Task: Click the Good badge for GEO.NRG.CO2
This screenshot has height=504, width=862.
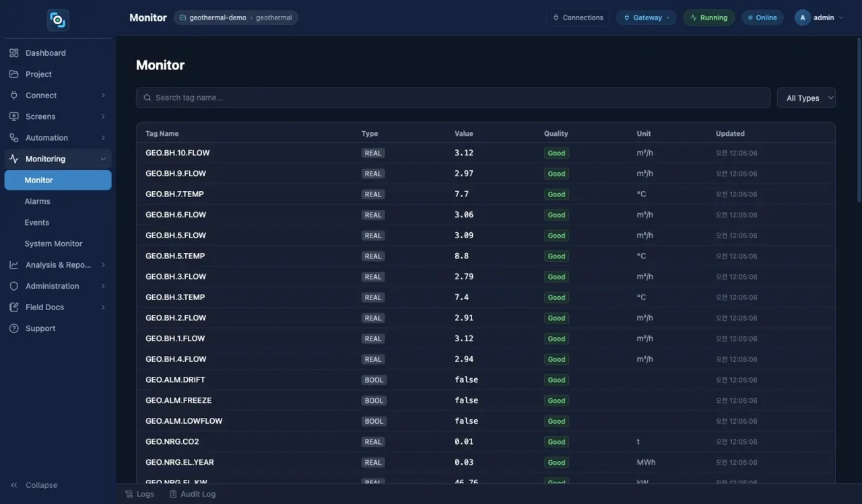Action: [556, 442]
